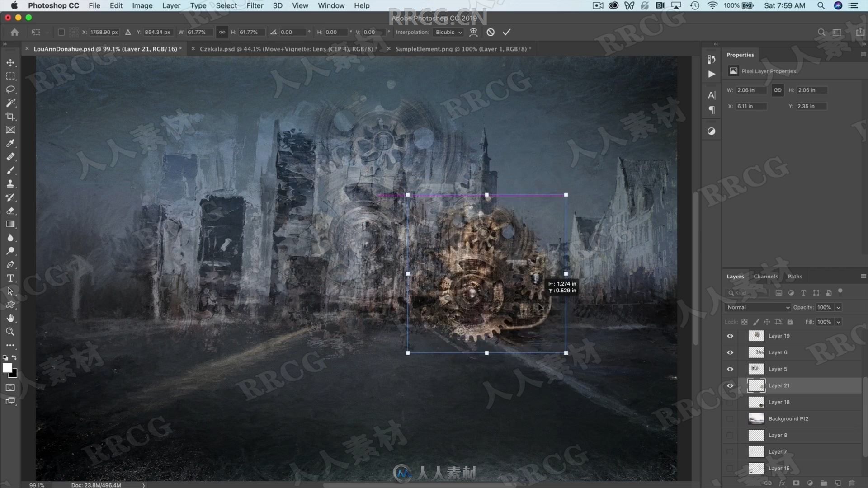The image size is (868, 488).
Task: Select the Crop tool
Action: click(x=10, y=117)
